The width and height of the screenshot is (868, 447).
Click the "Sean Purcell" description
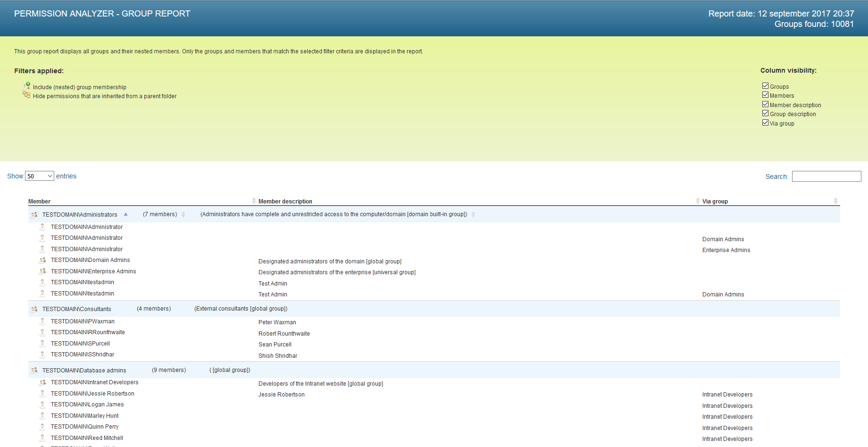click(275, 345)
